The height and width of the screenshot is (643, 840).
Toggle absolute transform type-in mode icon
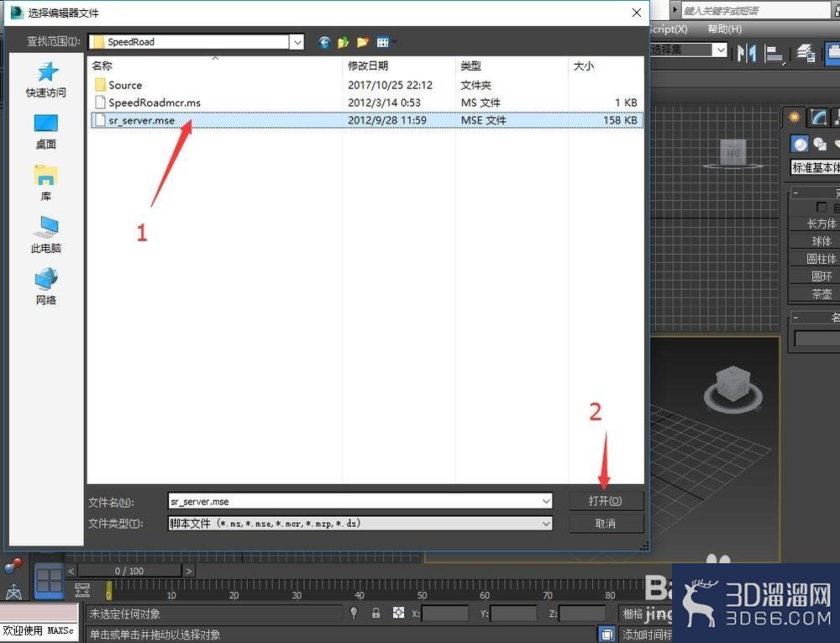coord(398,613)
